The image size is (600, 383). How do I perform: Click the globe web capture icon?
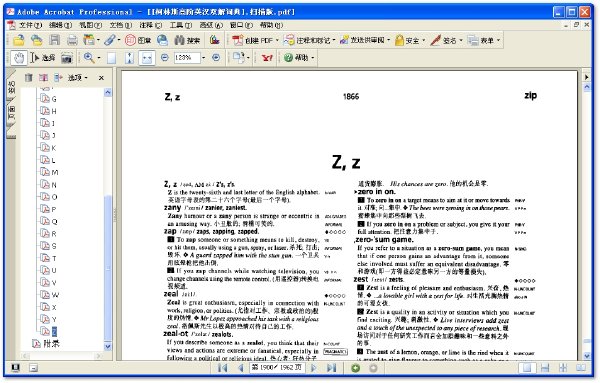pyautogui.click(x=163, y=40)
